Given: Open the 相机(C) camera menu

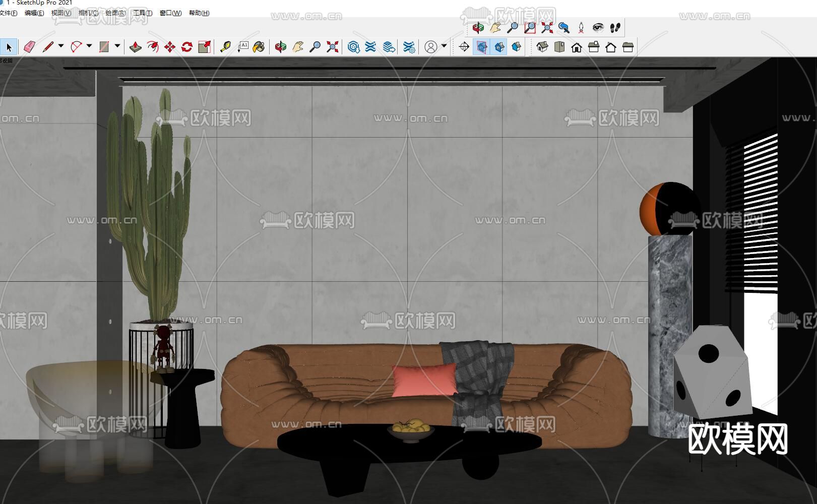Looking at the screenshot, I should pos(88,13).
